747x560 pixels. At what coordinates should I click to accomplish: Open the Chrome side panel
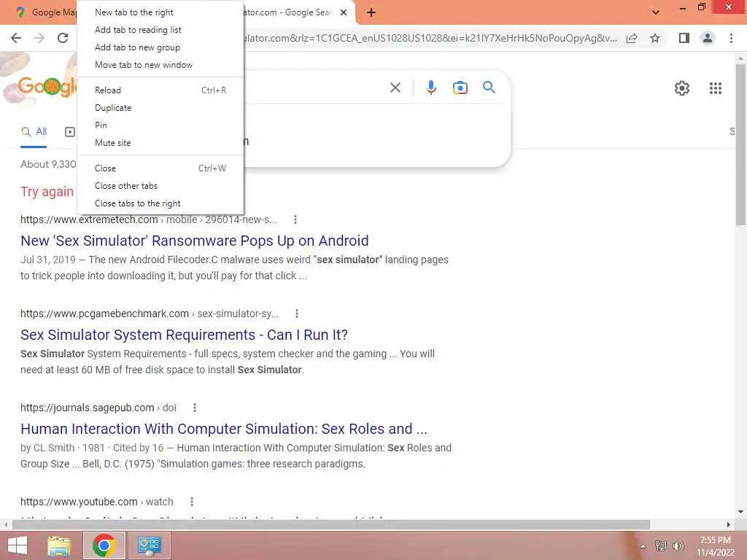coord(684,38)
